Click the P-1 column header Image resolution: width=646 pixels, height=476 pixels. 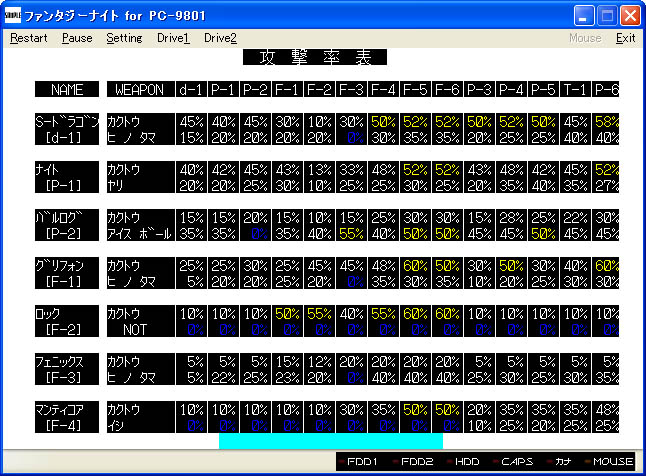tap(223, 89)
